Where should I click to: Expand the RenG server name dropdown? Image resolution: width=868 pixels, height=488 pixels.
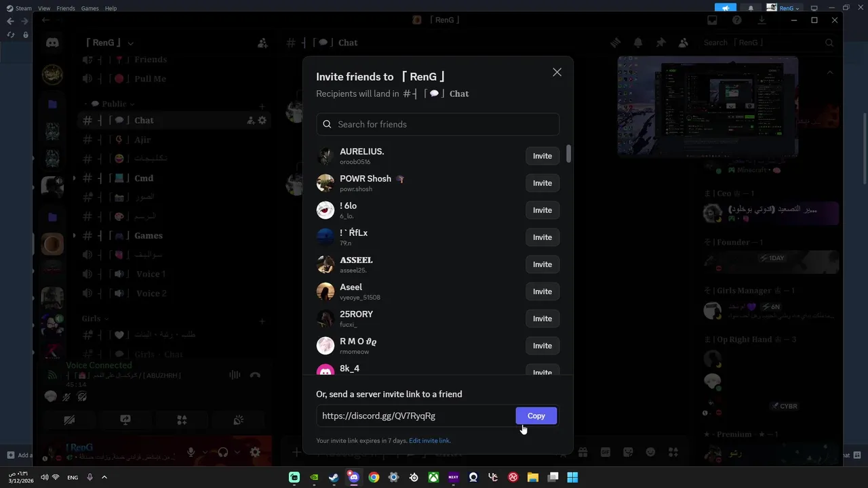click(109, 43)
